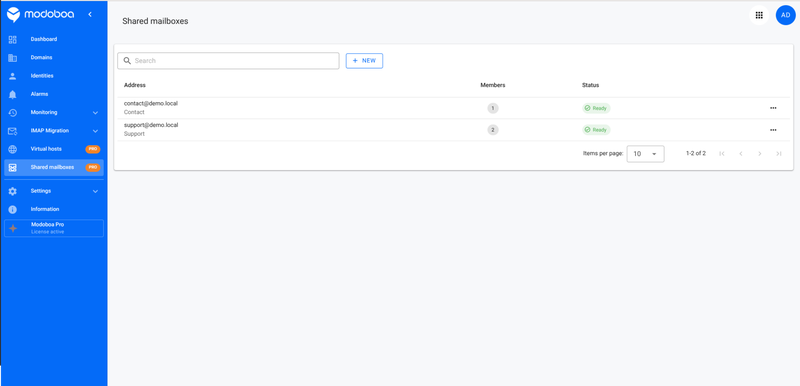Open the Virtual hosts menu item
The width and height of the screenshot is (800, 386).
(x=54, y=149)
